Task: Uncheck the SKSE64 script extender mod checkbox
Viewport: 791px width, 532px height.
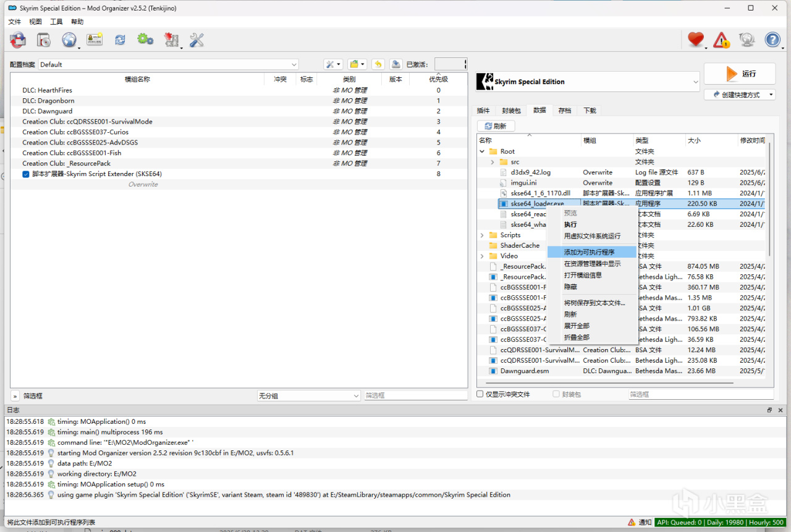Action: click(x=26, y=174)
